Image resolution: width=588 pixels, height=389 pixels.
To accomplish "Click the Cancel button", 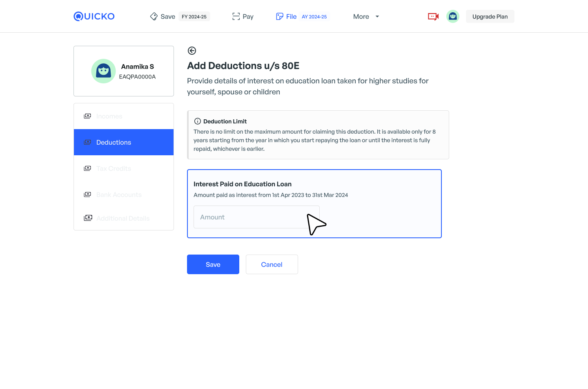I will (272, 264).
